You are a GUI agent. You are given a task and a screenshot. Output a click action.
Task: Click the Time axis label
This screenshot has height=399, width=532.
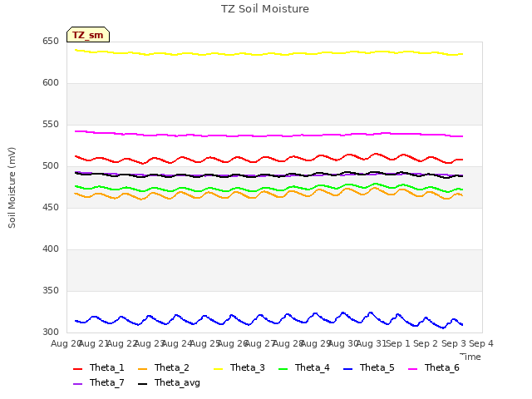point(470,357)
